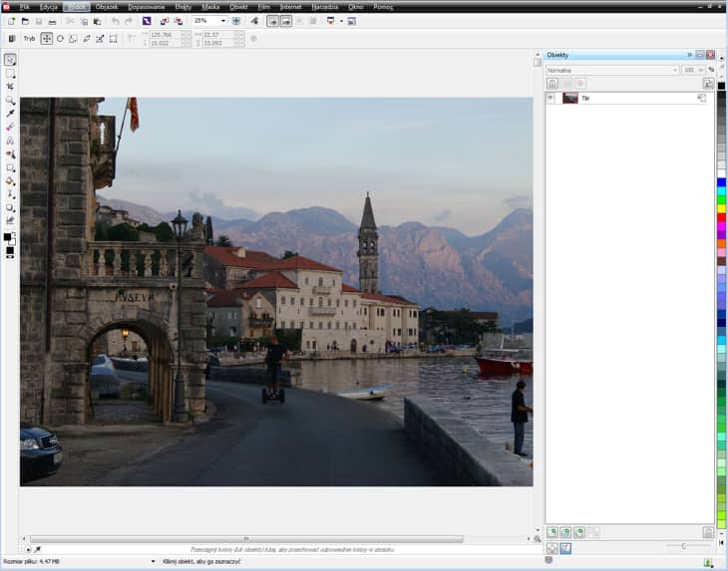Select the Fill bucket tool
Viewport: 728px width, 571px height.
click(x=11, y=181)
